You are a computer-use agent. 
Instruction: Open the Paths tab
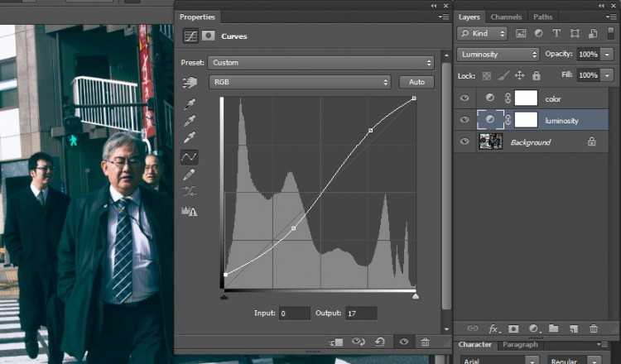tap(543, 17)
